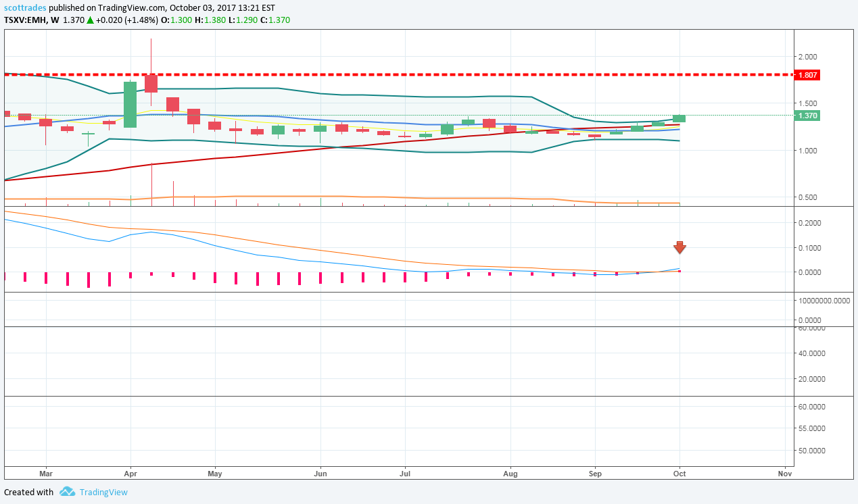Click the May label on time axis
This screenshot has width=858, height=504.
(x=215, y=474)
